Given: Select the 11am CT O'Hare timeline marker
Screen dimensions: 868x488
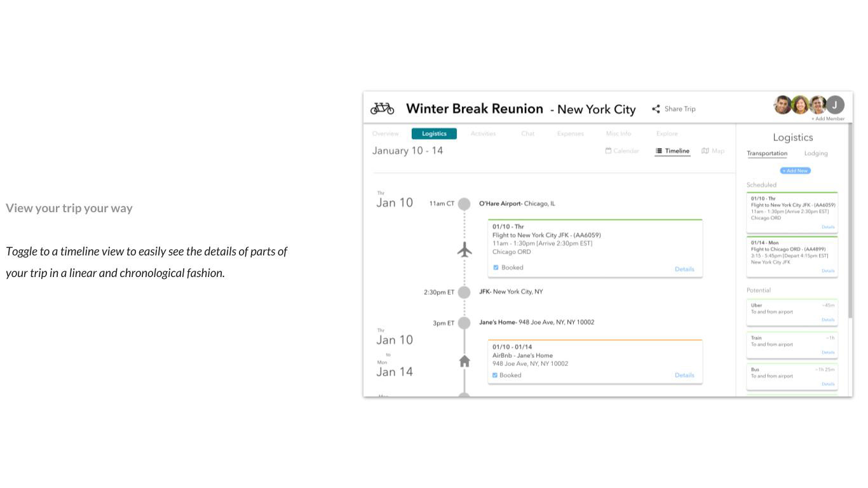Looking at the screenshot, I should pyautogui.click(x=465, y=204).
